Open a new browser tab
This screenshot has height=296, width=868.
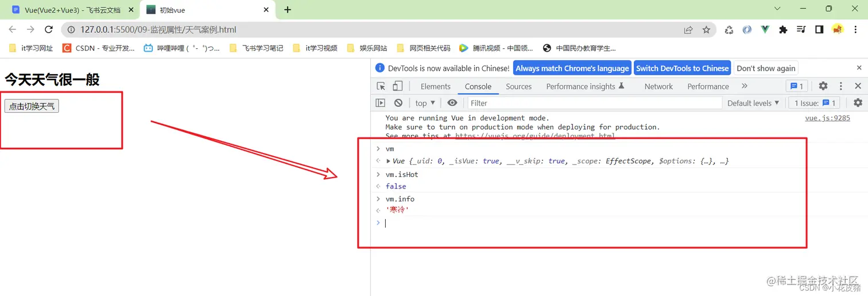pyautogui.click(x=288, y=10)
